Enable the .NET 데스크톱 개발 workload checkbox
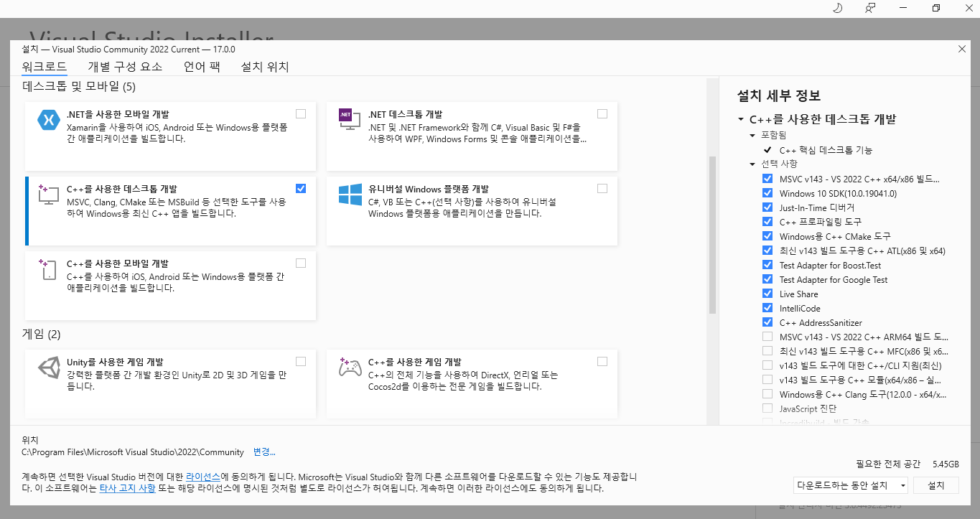The image size is (980, 519). tap(602, 113)
